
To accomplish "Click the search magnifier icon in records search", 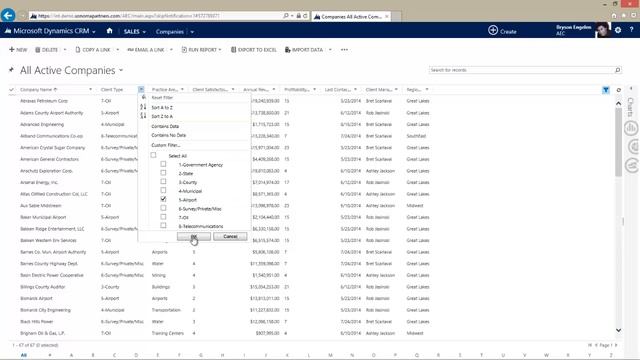I will click(x=618, y=70).
